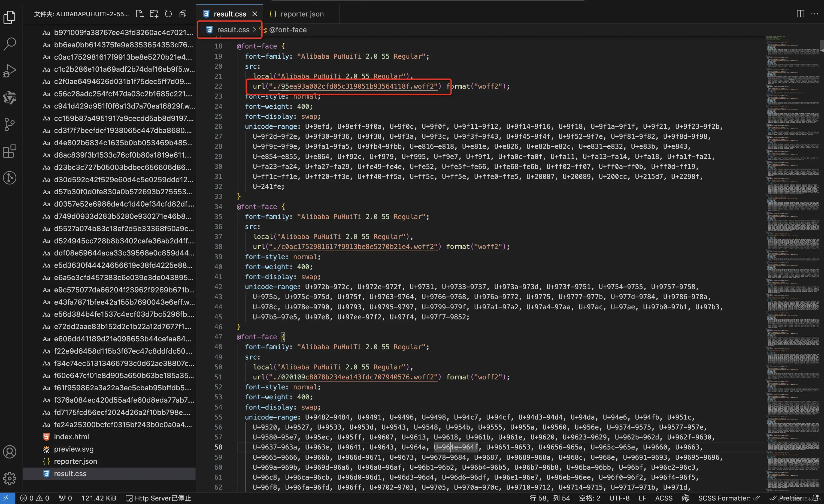The width and height of the screenshot is (824, 504).
Task: Click the minimap code overview
Action: coord(793,234)
